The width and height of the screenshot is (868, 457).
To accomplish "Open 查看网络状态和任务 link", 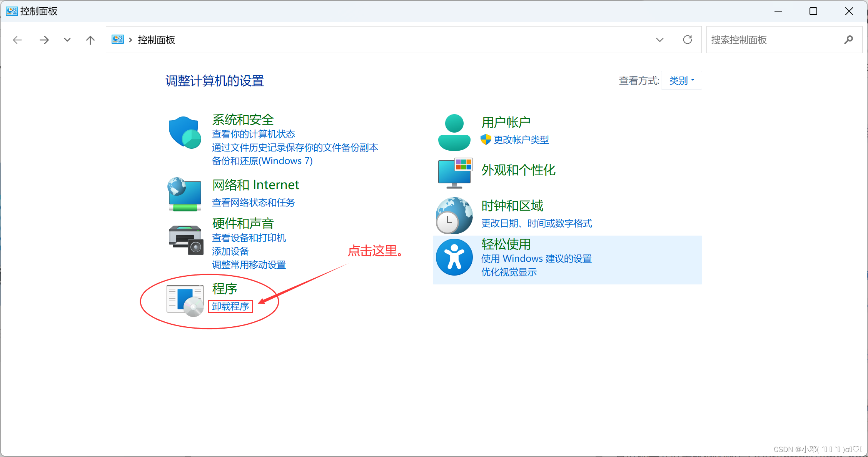I will 253,203.
